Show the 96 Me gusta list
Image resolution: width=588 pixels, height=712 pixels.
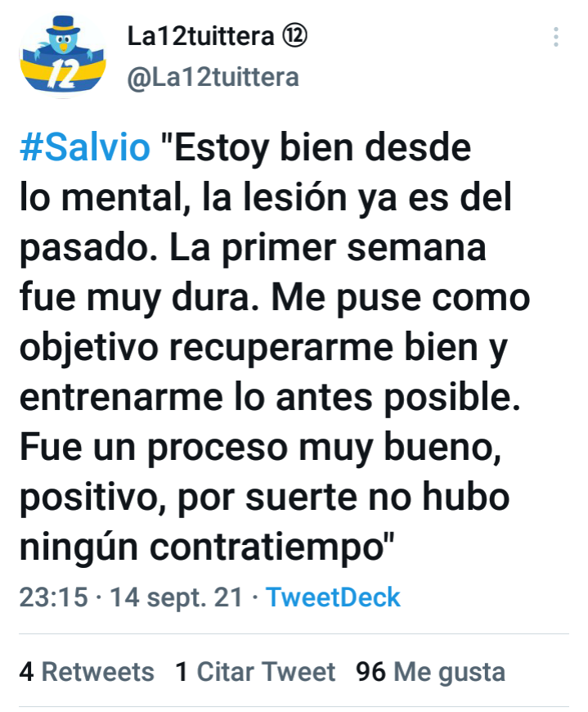(430, 673)
